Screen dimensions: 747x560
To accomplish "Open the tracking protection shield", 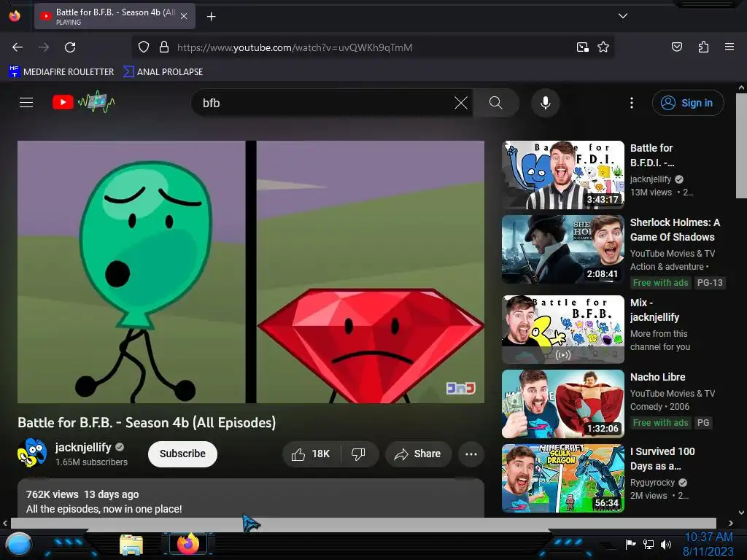I will coord(144,47).
